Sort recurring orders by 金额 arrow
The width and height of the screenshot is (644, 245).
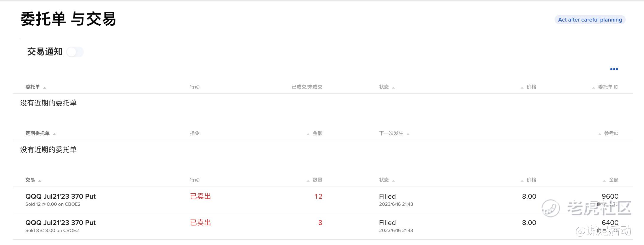pos(308,134)
